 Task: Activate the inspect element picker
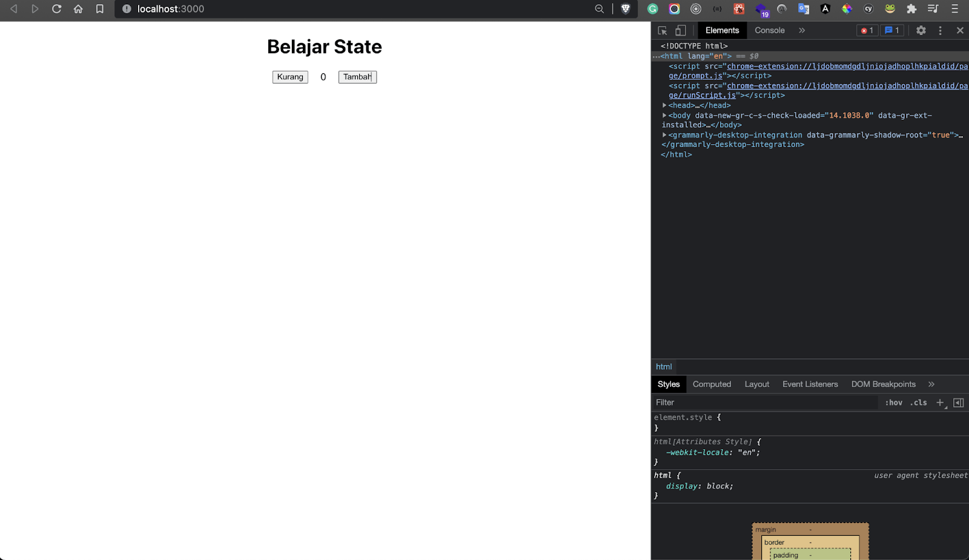coord(663,30)
